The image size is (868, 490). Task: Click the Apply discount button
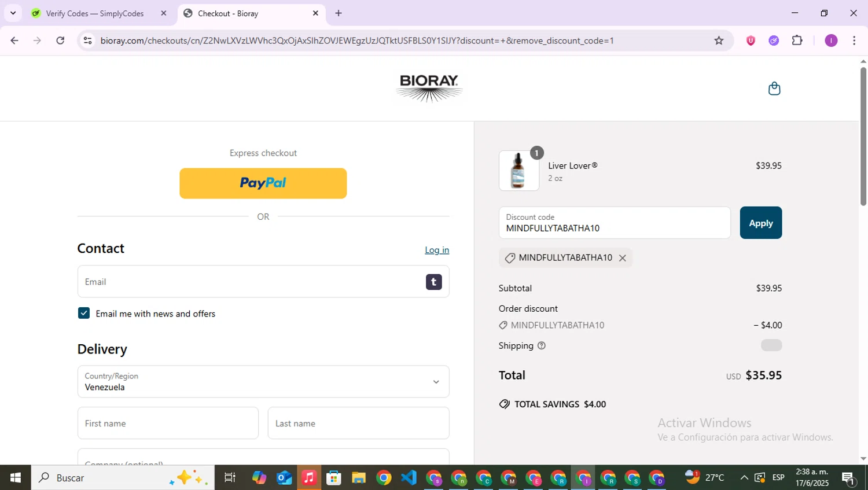[x=761, y=223]
